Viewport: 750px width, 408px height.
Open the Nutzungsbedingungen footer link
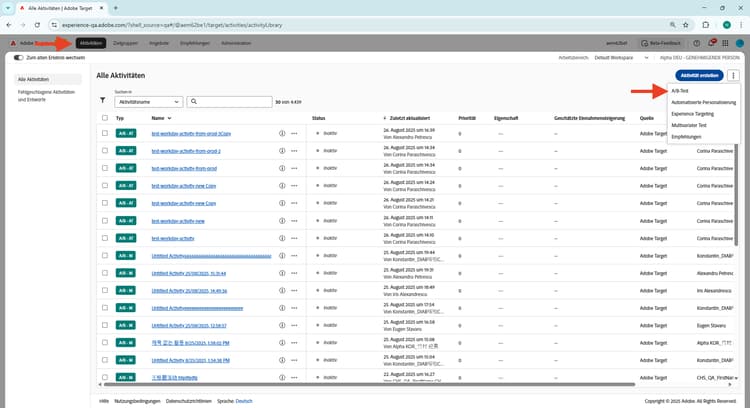[137, 401]
